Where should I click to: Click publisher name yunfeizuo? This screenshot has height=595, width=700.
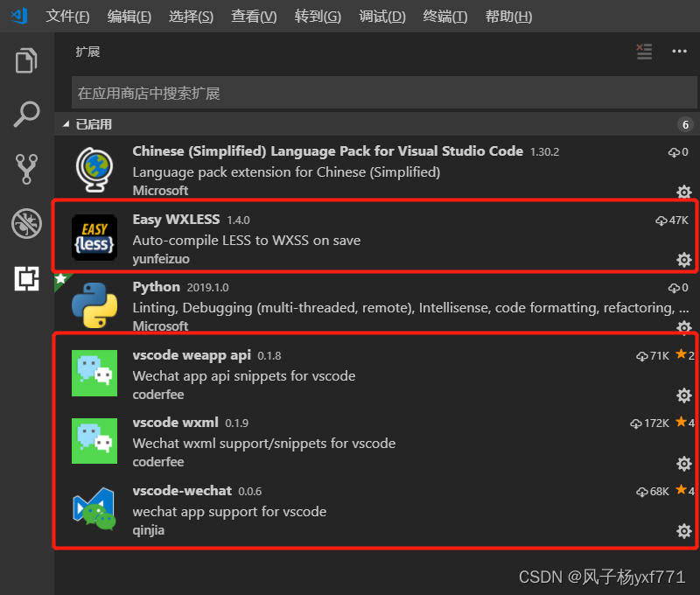(x=161, y=259)
